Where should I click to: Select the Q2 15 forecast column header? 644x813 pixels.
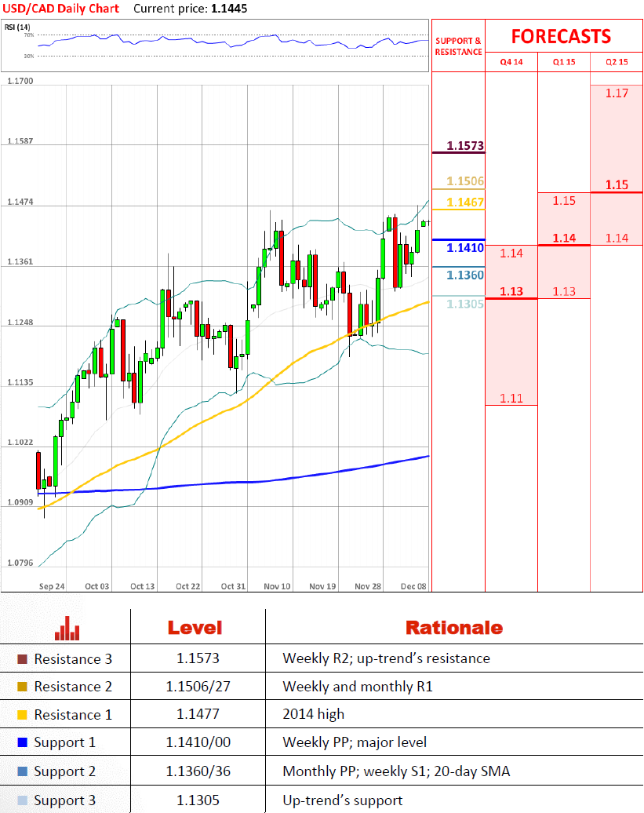pyautogui.click(x=617, y=62)
